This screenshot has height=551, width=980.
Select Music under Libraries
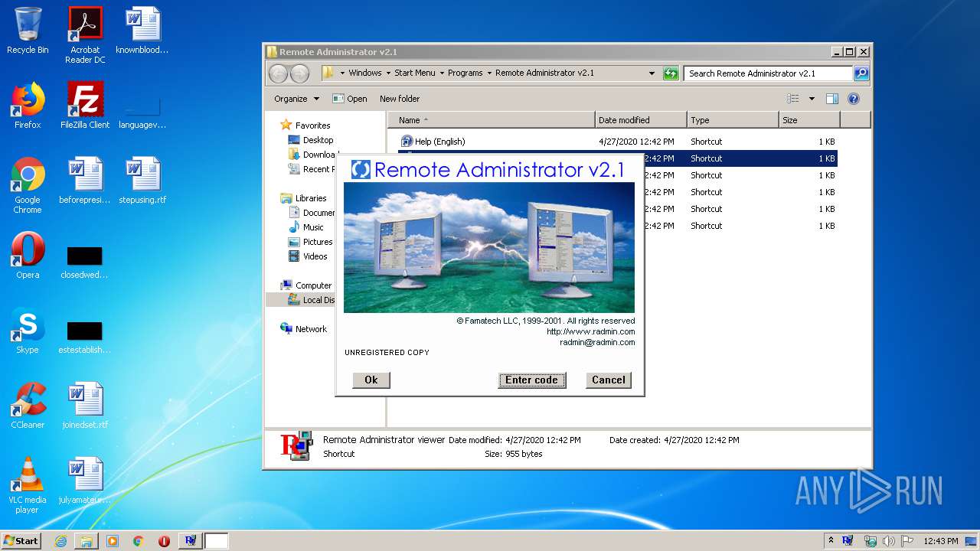(313, 227)
